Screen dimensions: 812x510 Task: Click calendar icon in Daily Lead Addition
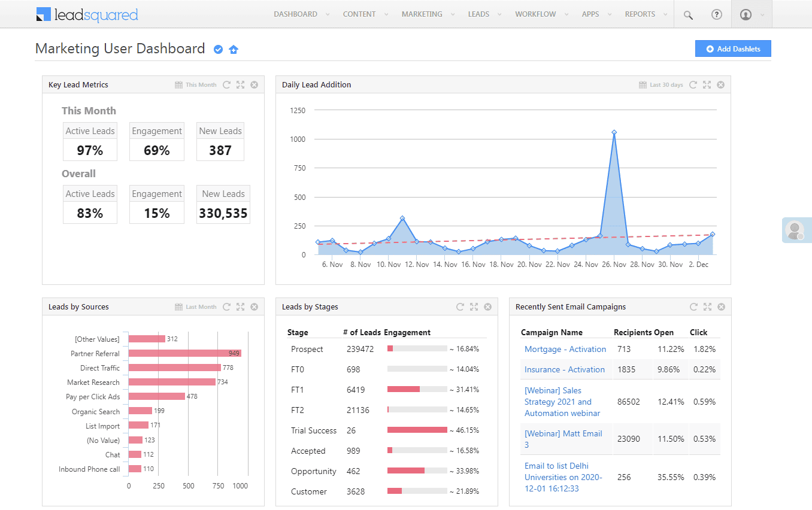(x=643, y=85)
